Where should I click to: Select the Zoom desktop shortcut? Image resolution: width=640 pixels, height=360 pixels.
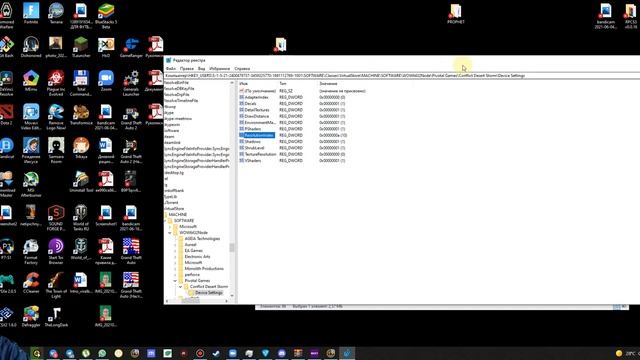click(106, 80)
